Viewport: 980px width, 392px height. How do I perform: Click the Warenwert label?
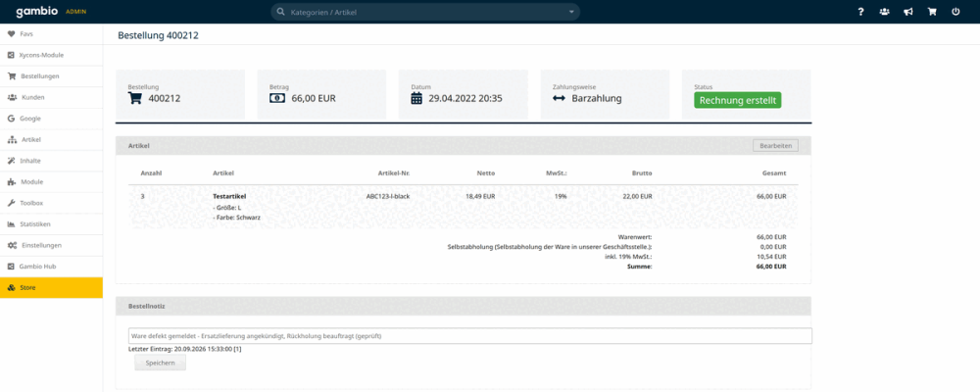point(635,237)
